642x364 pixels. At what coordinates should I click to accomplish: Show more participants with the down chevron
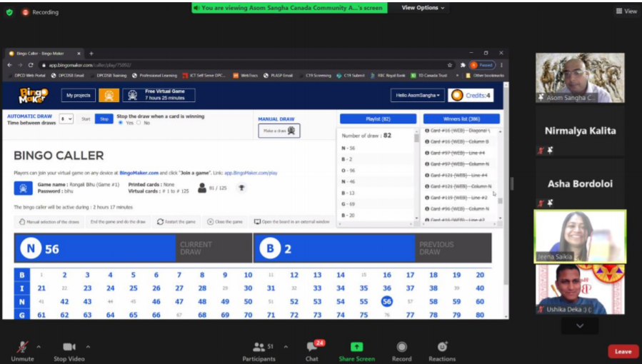click(x=580, y=326)
